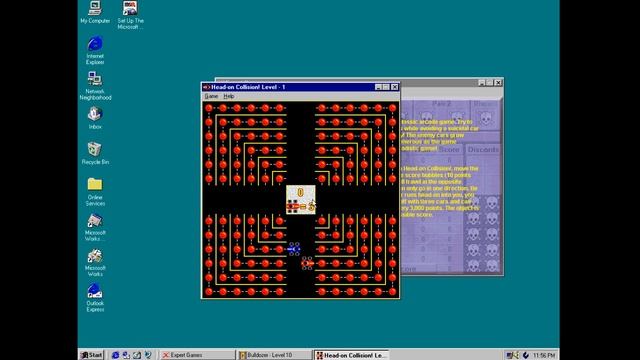The width and height of the screenshot is (640, 360).
Task: Switch to the Expert Games taskbar button
Action: point(198,355)
